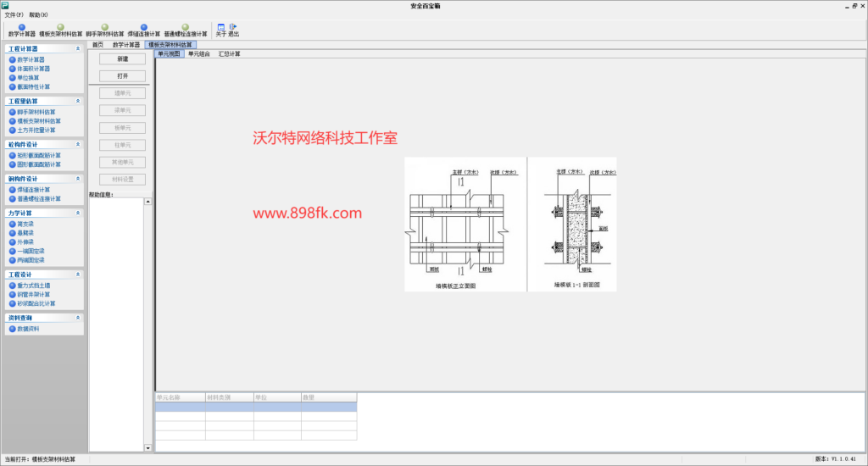Click the 新建 button
This screenshot has width=868, height=466.
point(122,58)
